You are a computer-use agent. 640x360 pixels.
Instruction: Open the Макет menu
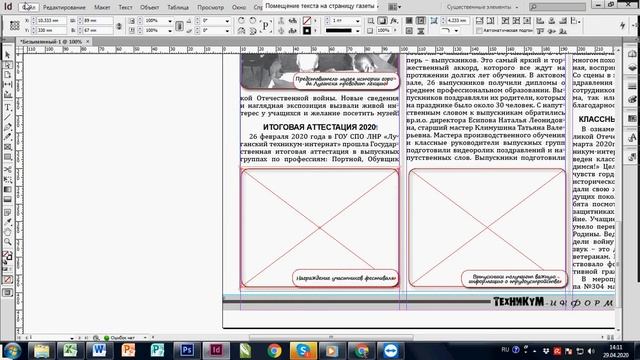click(102, 7)
